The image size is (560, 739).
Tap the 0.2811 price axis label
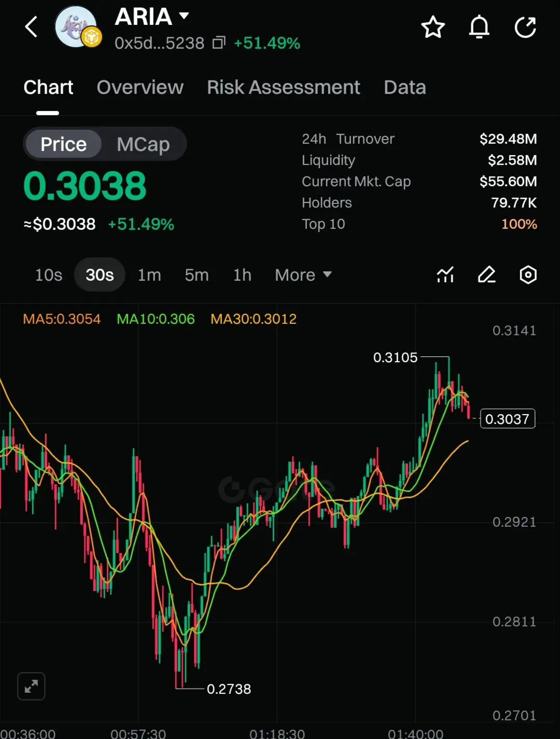tap(514, 621)
